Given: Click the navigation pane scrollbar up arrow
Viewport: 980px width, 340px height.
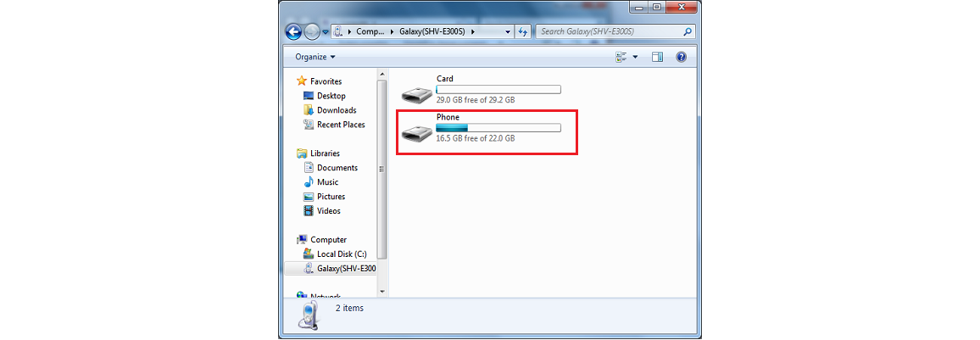Looking at the screenshot, I should coord(382,75).
